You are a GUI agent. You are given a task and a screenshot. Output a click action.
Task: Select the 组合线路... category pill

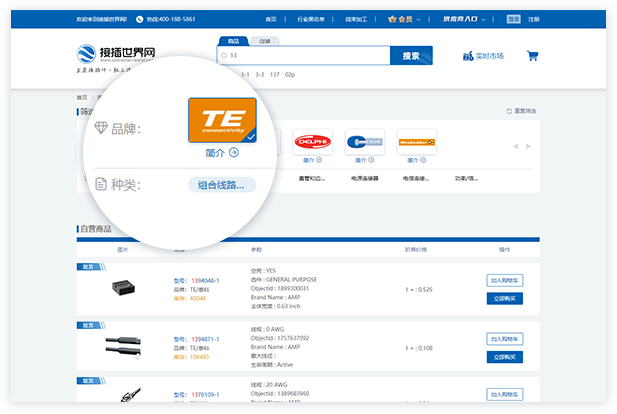pos(222,185)
